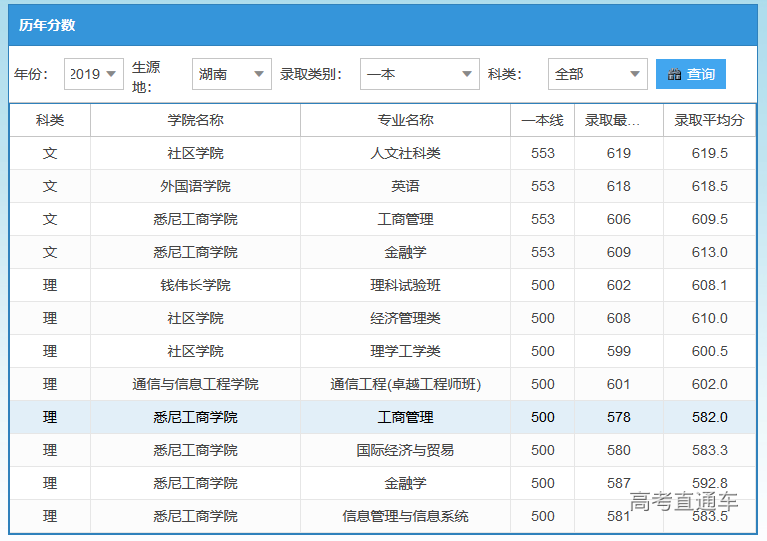Select the 英语 major row

point(405,186)
